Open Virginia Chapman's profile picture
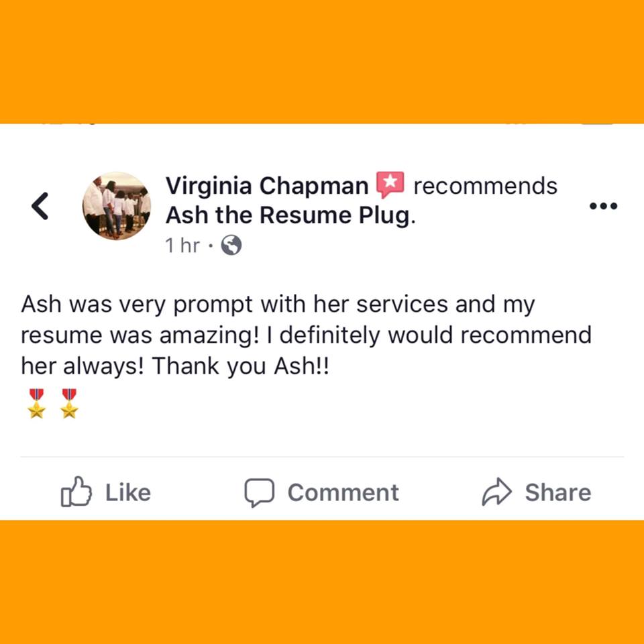Screen dimensions: 644x644 pyautogui.click(x=117, y=206)
